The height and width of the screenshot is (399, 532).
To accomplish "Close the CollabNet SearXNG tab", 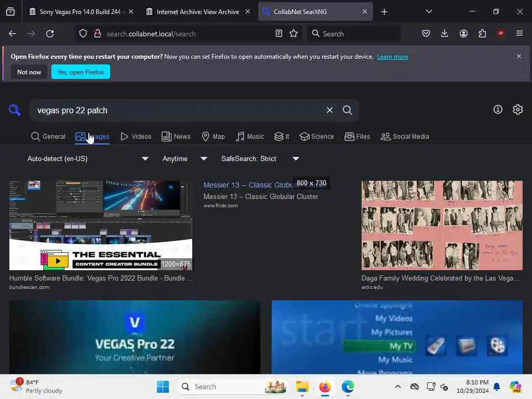I will [x=365, y=11].
